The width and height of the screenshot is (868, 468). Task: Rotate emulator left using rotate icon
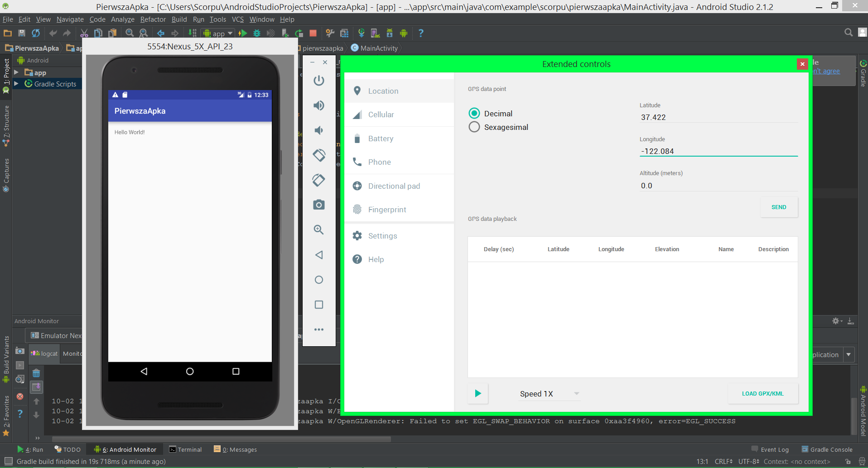[319, 155]
